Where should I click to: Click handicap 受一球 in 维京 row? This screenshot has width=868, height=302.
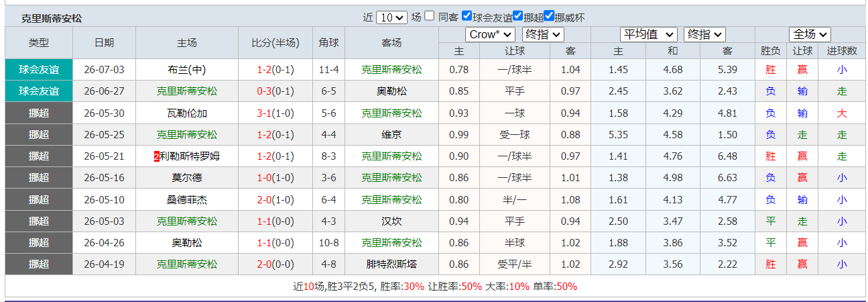515,134
